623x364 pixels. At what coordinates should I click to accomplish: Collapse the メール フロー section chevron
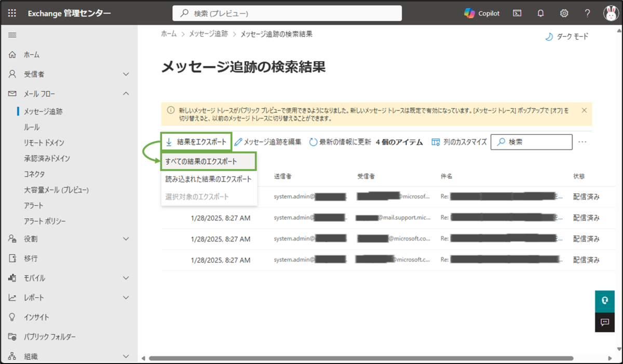[126, 94]
